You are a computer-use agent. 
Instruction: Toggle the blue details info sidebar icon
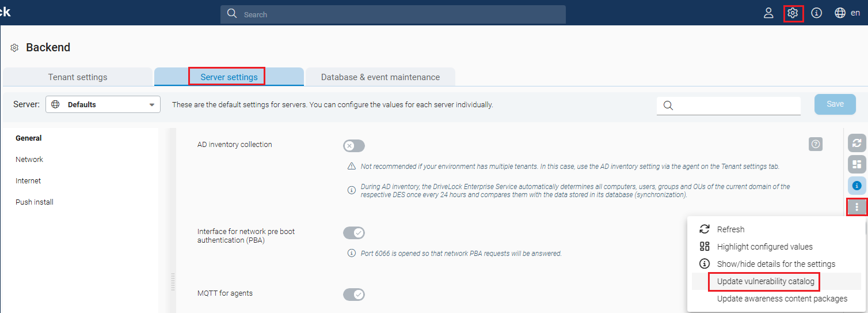pyautogui.click(x=856, y=186)
